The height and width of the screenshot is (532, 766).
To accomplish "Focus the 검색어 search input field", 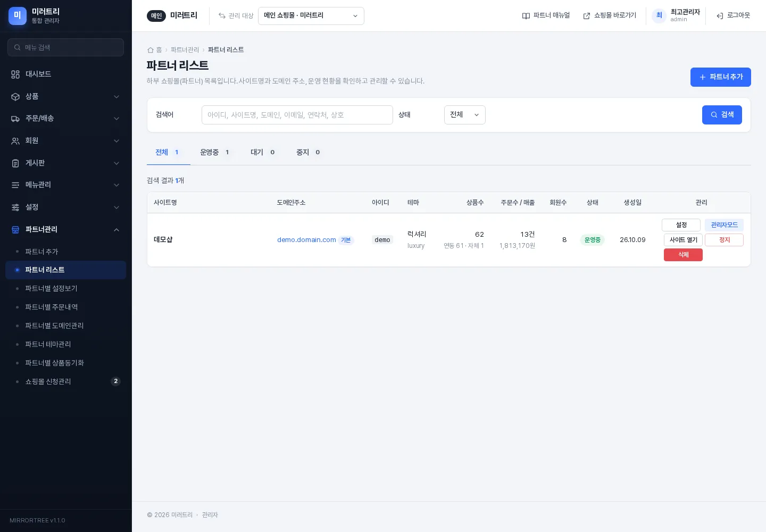I will [297, 115].
